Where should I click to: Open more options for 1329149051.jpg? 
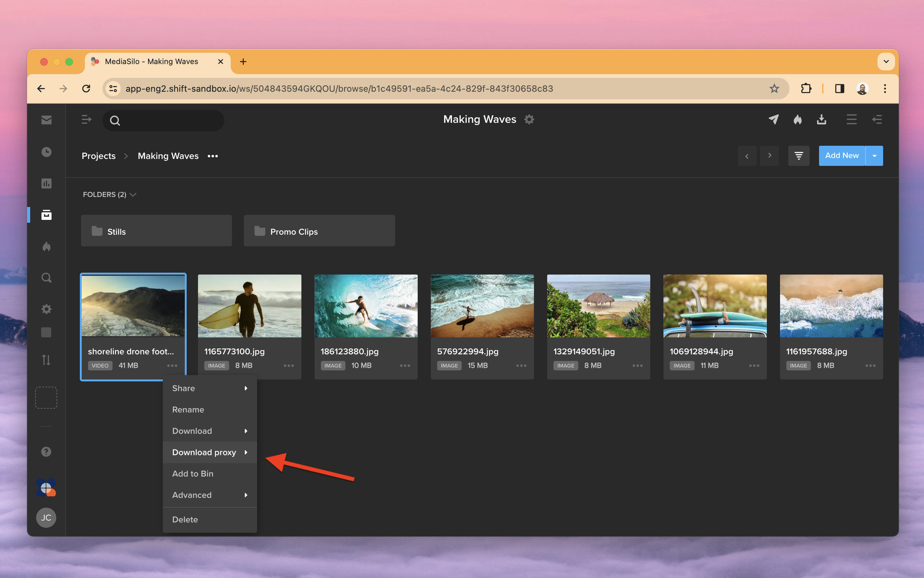point(638,365)
